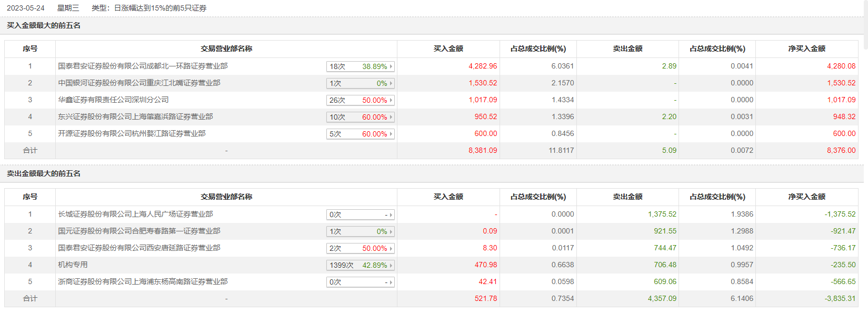Viewport: 868px width, 312px height.
Task: Open the 0次 box beside 长城证券
Action: point(360,214)
